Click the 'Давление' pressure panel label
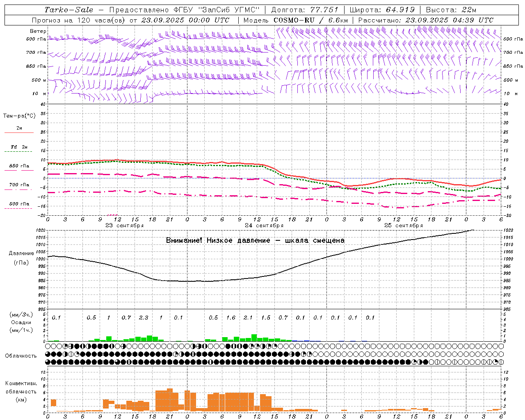This screenshot has height=420, width=525. 21,253
